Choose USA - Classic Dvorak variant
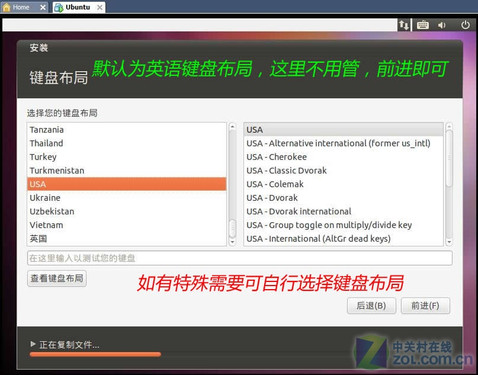 (344, 171)
